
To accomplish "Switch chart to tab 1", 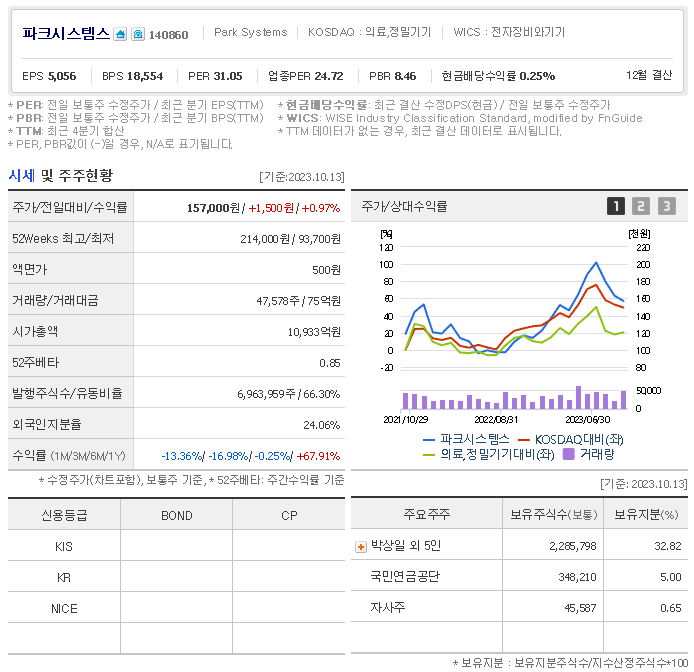I will 616,206.
